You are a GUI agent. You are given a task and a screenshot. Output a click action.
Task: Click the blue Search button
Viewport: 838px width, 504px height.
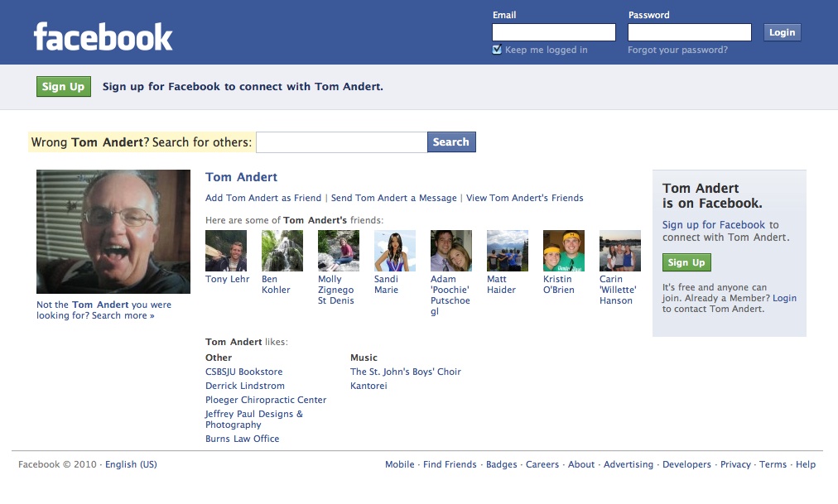451,142
